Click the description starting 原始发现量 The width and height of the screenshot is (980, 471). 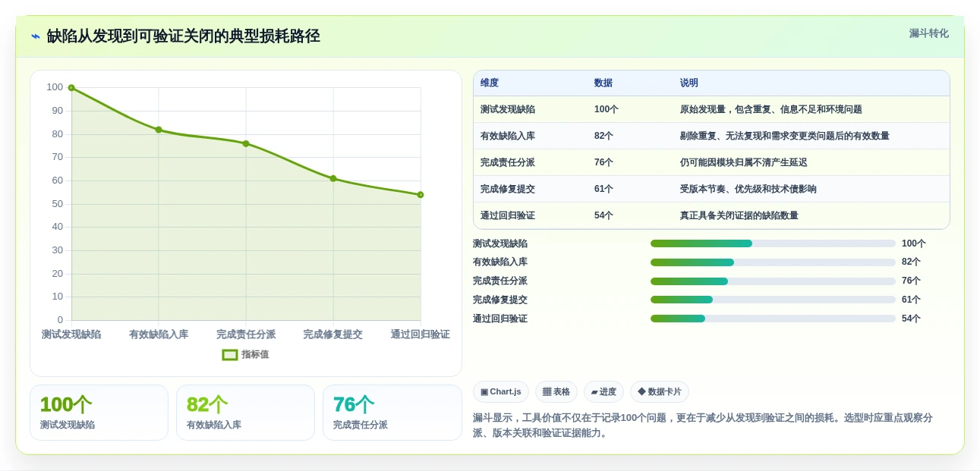(x=771, y=109)
